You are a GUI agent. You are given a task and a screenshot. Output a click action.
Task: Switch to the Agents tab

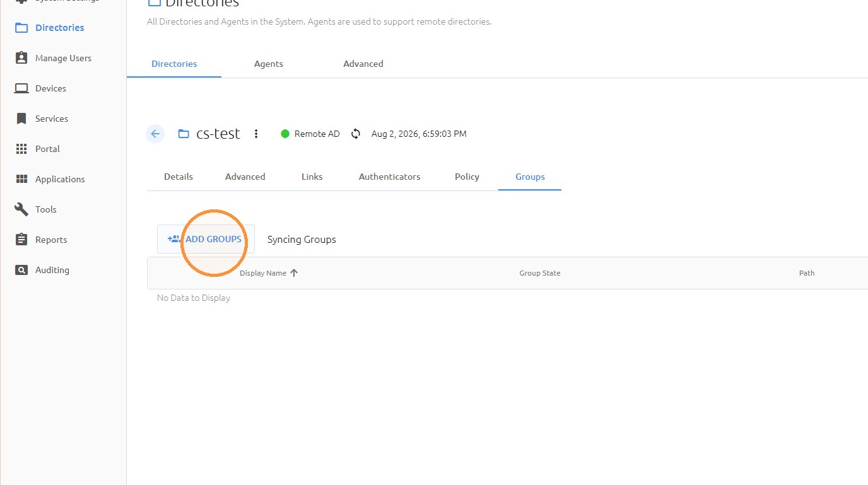tap(269, 64)
